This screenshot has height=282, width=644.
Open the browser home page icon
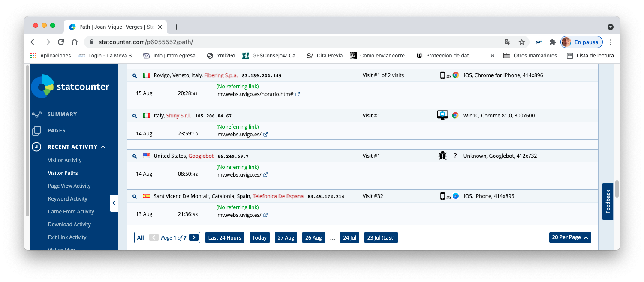75,42
